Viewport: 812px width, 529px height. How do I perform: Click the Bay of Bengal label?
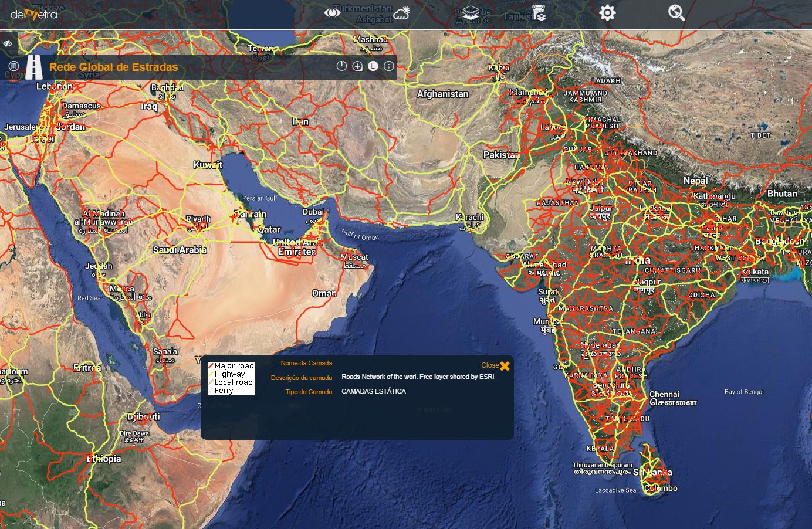coord(744,392)
